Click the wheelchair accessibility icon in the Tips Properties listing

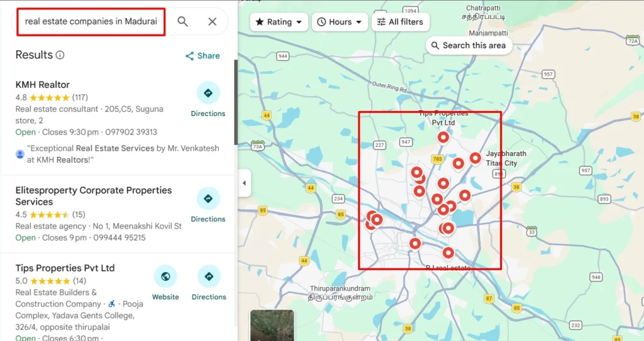(x=112, y=304)
